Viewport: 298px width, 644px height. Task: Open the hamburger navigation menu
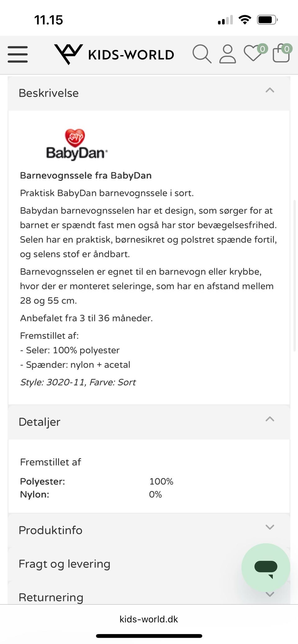[x=18, y=55]
